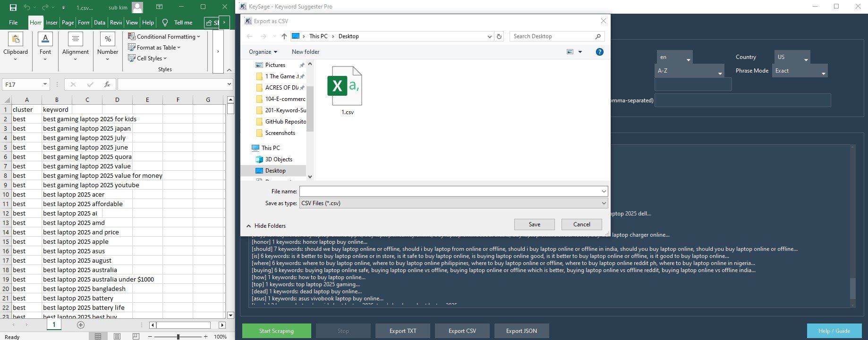Click the Export CSV button in KeySage

pyautogui.click(x=462, y=331)
